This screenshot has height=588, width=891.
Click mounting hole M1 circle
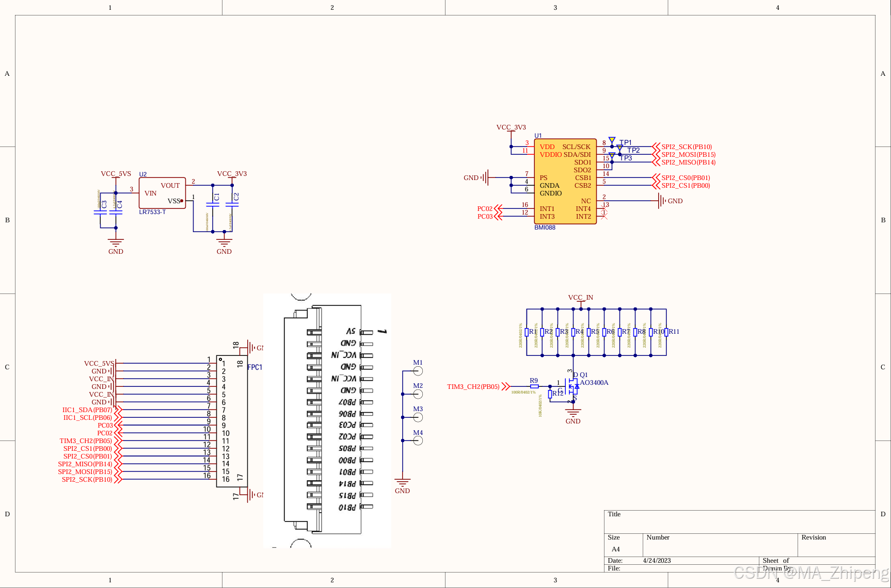pos(418,371)
